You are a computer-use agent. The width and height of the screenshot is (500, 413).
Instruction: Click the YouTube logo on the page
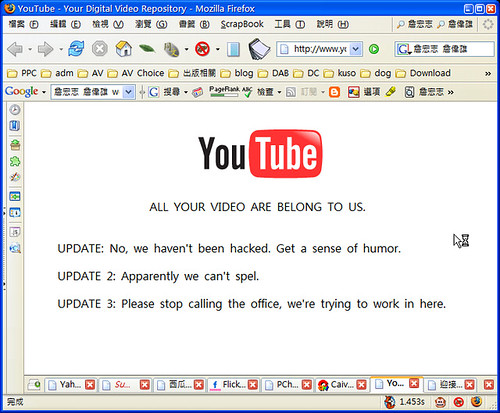tap(260, 154)
